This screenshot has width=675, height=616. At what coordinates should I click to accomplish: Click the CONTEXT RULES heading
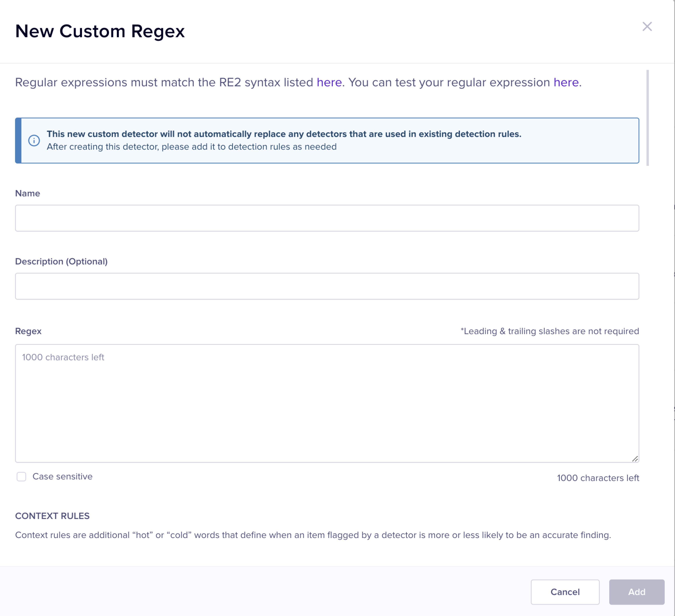click(x=52, y=516)
